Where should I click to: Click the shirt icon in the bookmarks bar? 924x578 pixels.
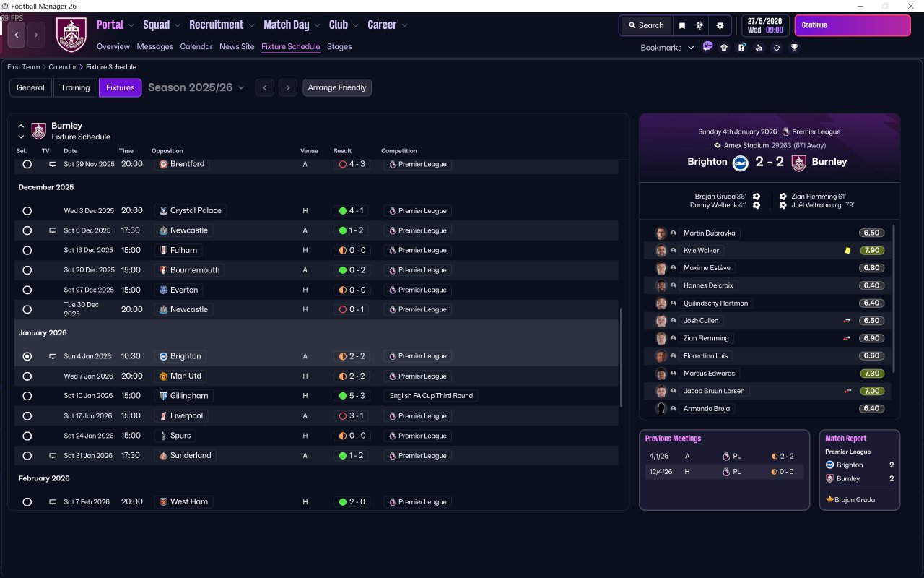pos(724,48)
